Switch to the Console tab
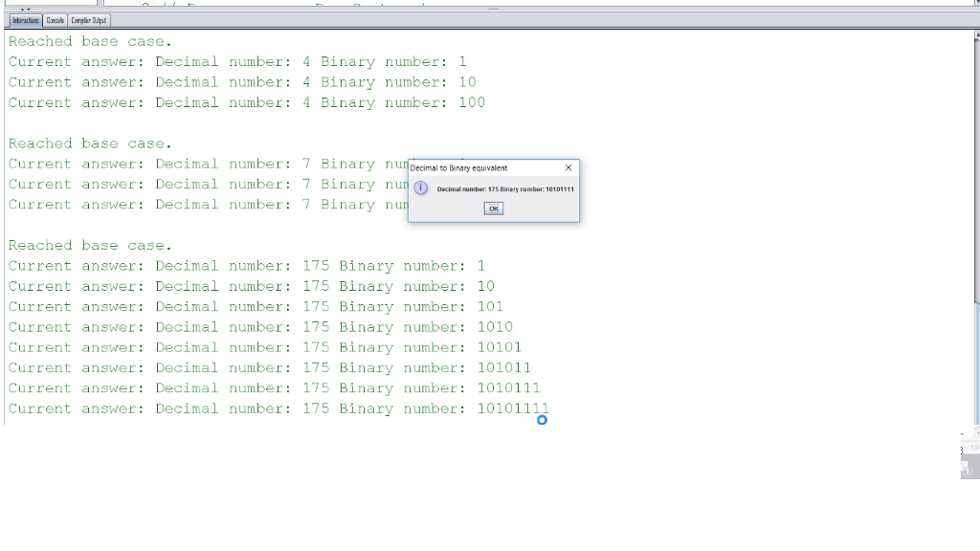This screenshot has width=980, height=551. point(55,19)
